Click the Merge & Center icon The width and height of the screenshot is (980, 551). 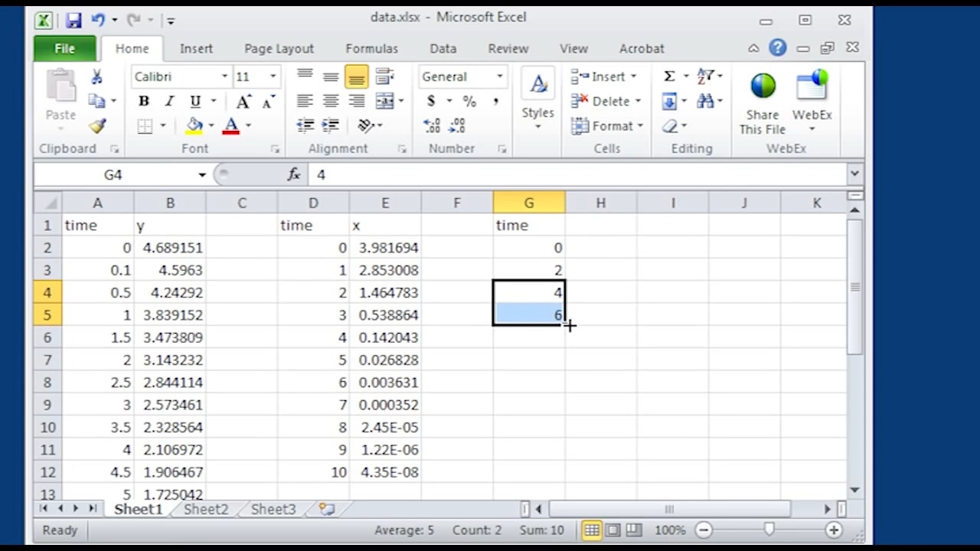[x=384, y=101]
